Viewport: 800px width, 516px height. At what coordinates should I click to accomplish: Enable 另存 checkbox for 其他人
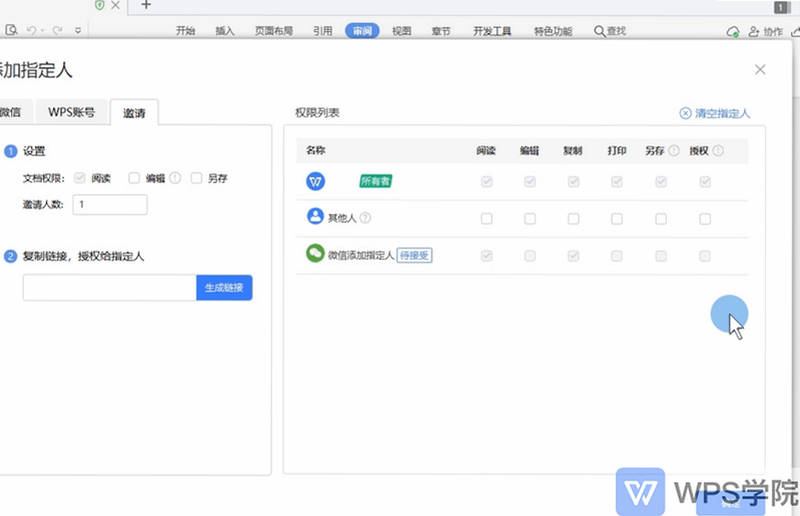pyautogui.click(x=661, y=219)
